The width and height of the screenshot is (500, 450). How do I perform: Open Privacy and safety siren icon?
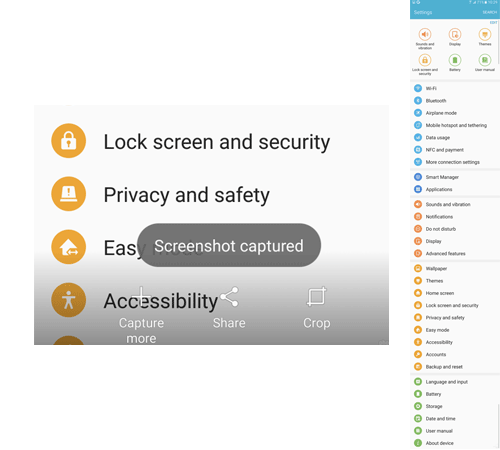(69, 194)
